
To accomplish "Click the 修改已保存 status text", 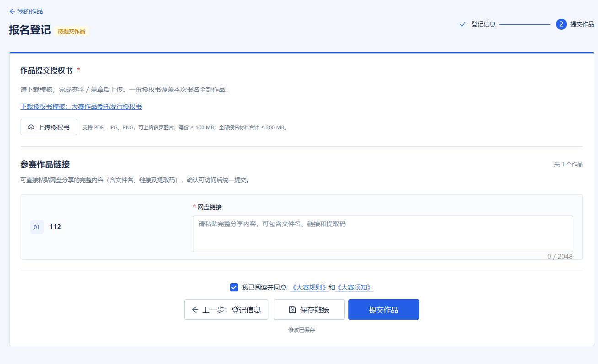I will pos(302,330).
